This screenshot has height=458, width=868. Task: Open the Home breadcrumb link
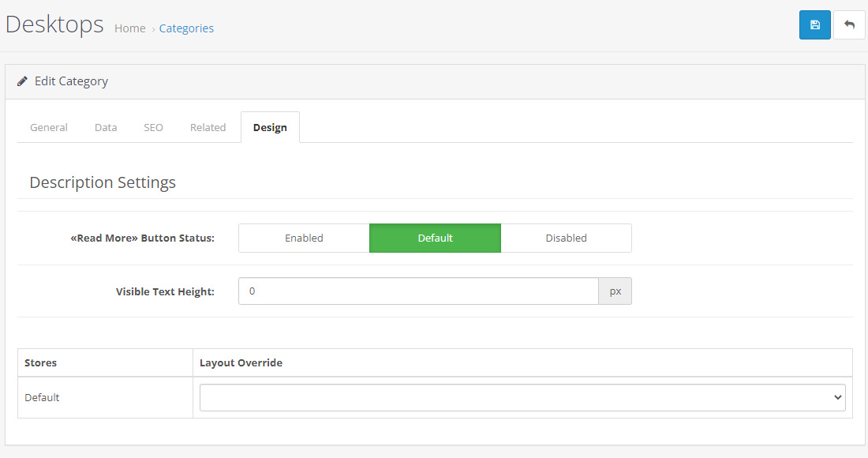[130, 28]
